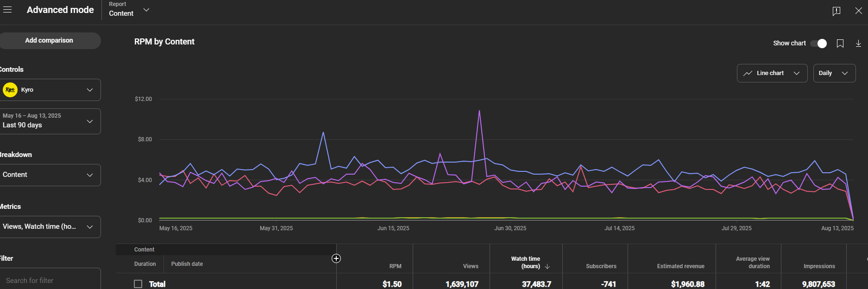868x289 pixels.
Task: Click the Jun 15, 2025 axis label
Action: pos(393,228)
